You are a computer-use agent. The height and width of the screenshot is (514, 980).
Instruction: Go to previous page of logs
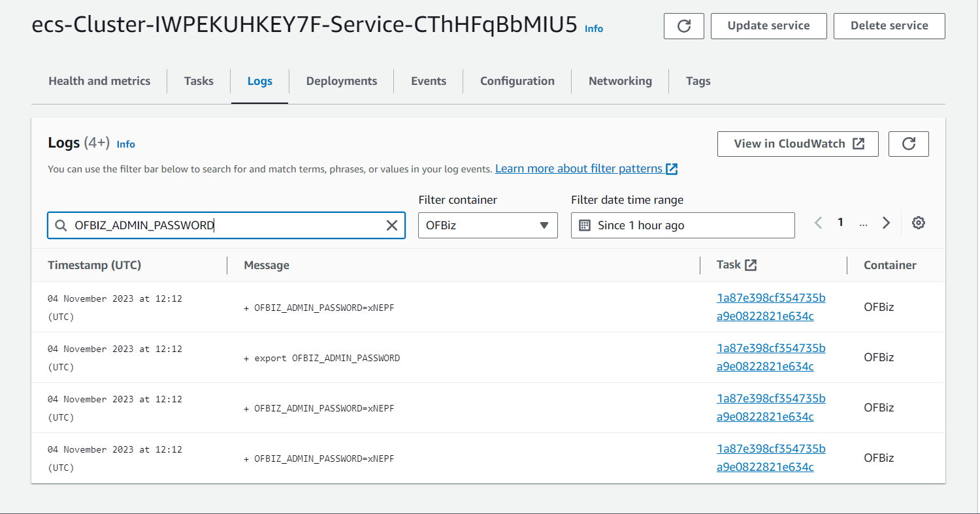tap(818, 223)
